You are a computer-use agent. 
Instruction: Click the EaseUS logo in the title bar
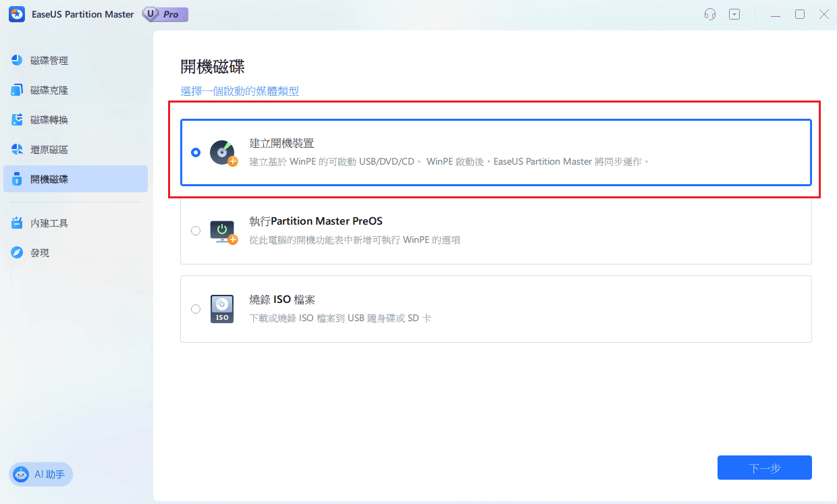[x=16, y=13]
